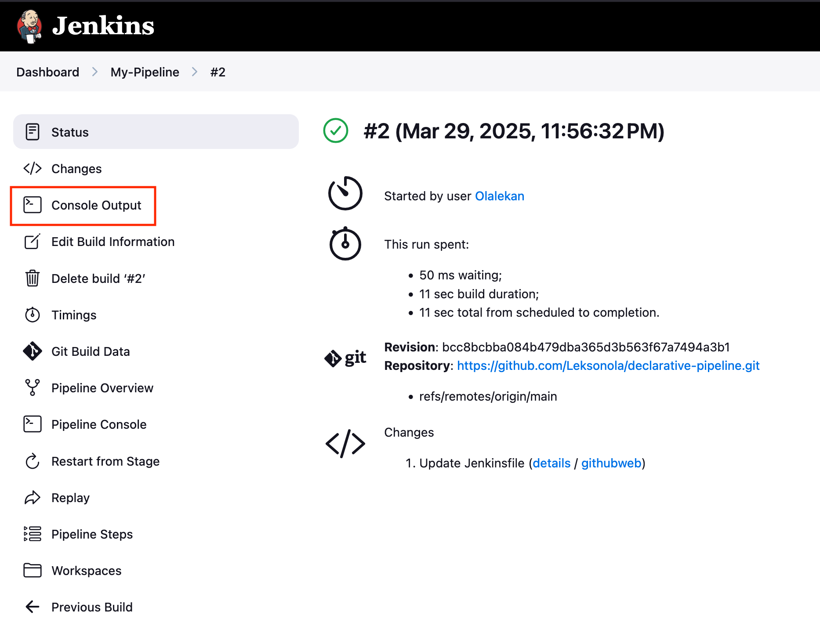Click the Pipeline Steps list icon
The height and width of the screenshot is (644, 820).
pyautogui.click(x=33, y=534)
